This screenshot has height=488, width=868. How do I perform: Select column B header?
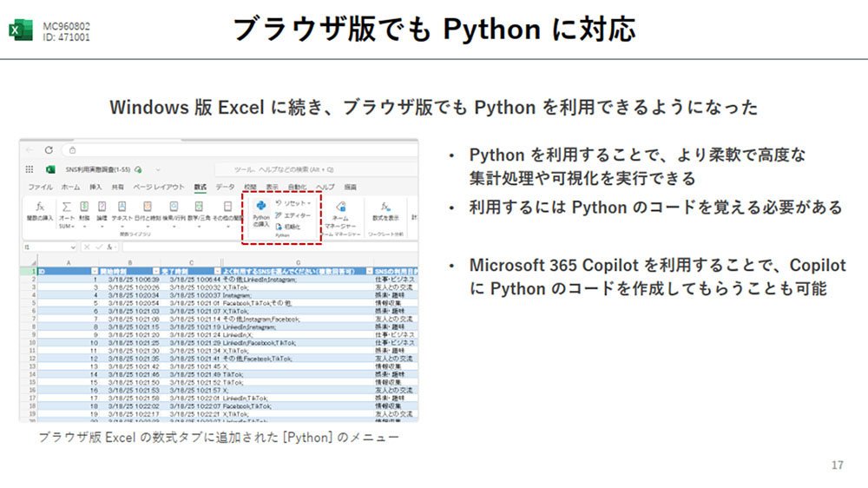coord(130,262)
